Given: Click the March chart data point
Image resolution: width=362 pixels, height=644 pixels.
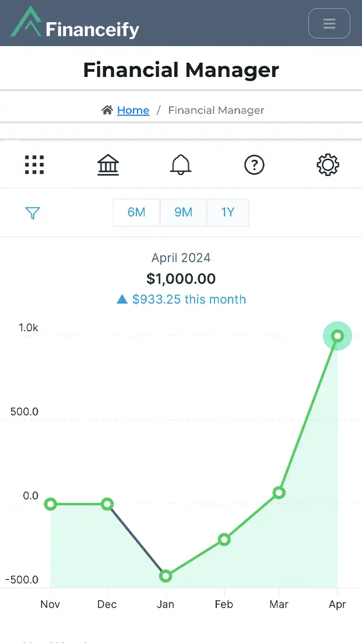Looking at the screenshot, I should click(x=279, y=493).
